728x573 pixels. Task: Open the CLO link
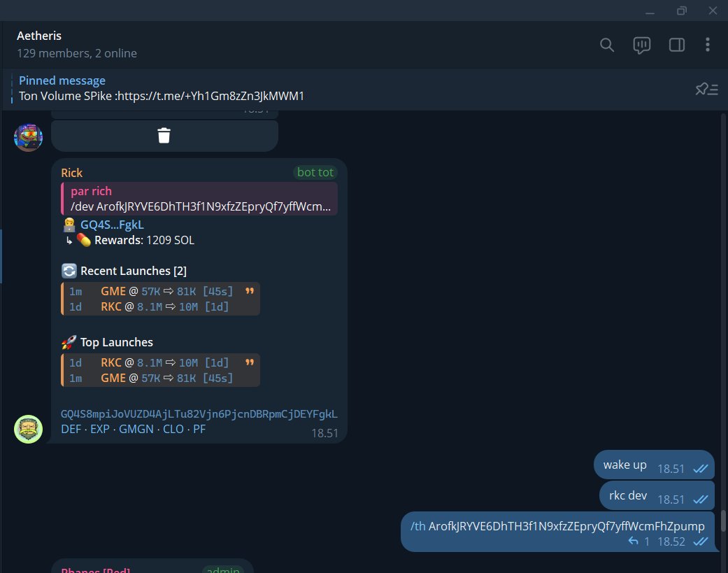point(173,429)
